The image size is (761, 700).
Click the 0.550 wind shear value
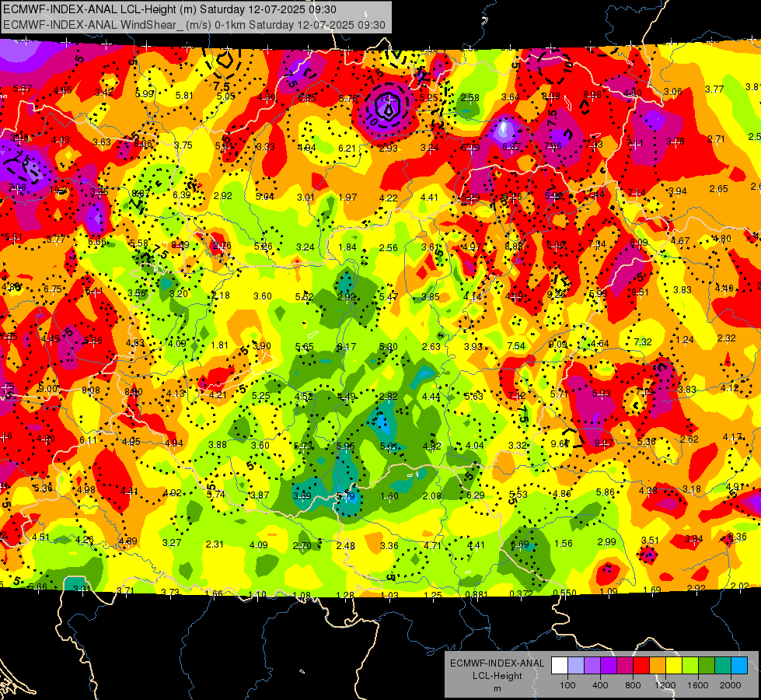tap(564, 593)
